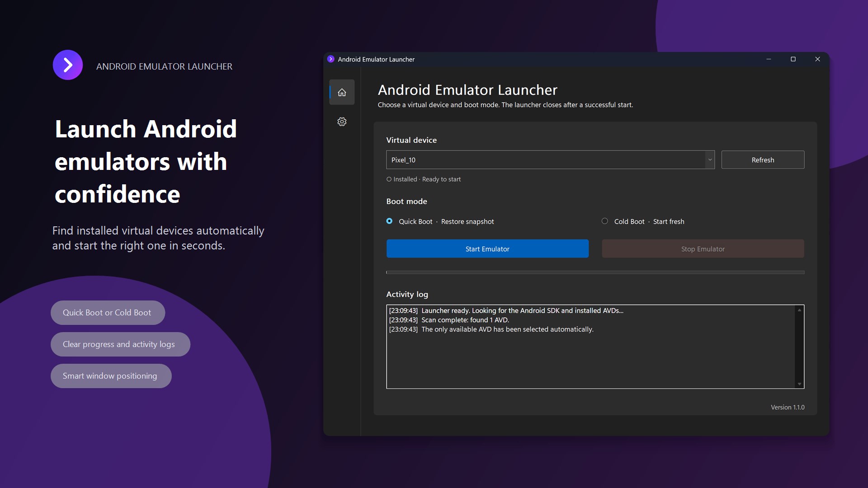Click the Version 1.1.0 label

pos(788,407)
